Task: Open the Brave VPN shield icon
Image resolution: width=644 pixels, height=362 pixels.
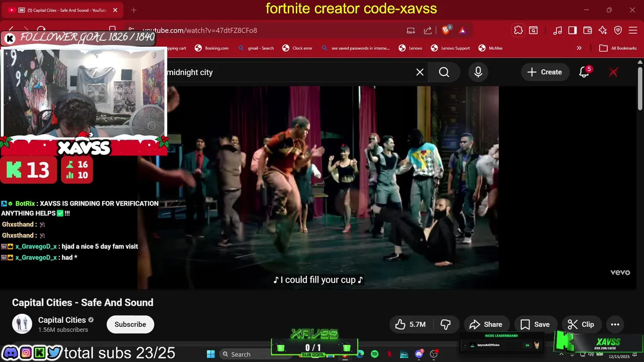Action: pos(618,31)
